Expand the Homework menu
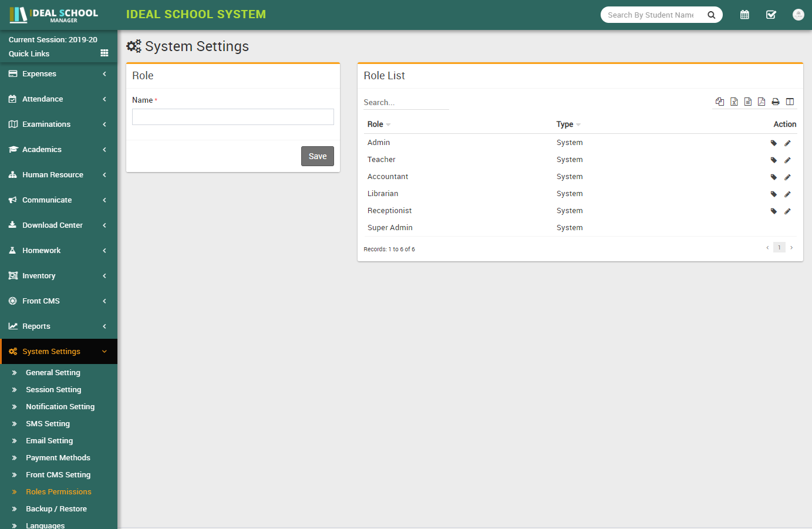 coord(59,250)
